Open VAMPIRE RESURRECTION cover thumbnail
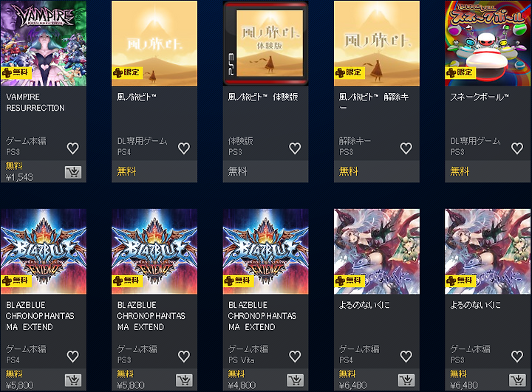 point(44,44)
